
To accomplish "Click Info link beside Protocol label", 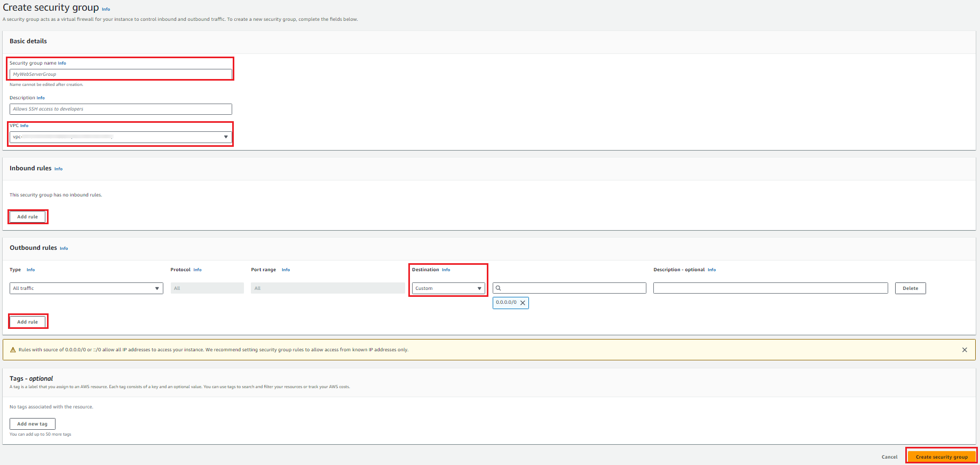I will 197,270.
